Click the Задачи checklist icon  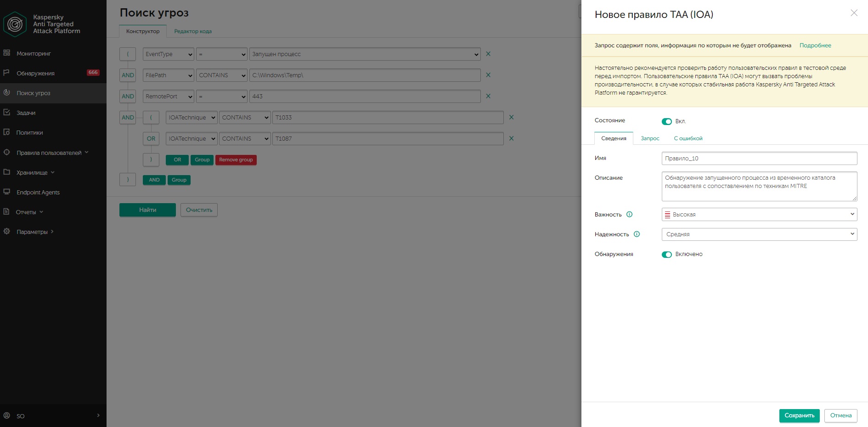tap(7, 112)
